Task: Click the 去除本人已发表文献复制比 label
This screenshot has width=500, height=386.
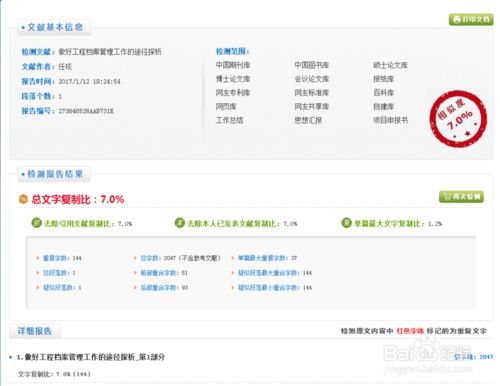Action: click(x=234, y=223)
